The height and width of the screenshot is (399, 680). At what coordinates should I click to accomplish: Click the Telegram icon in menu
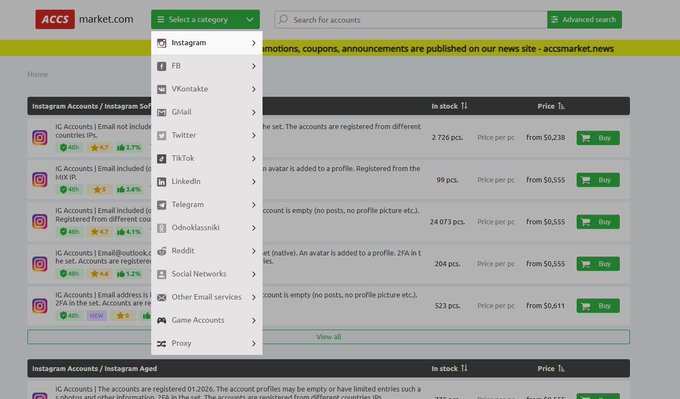(x=161, y=205)
